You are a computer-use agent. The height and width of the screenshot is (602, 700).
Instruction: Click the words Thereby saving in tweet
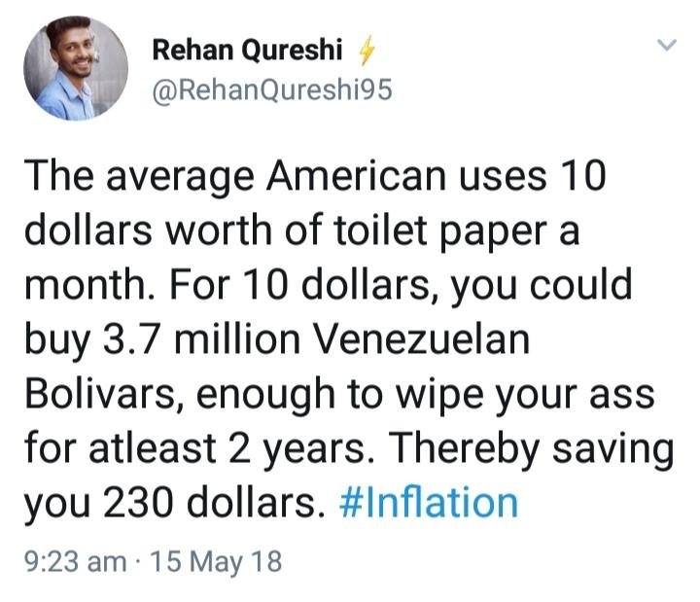point(533,448)
